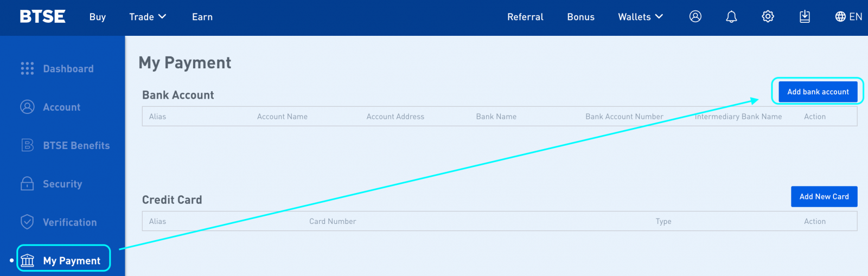The width and height of the screenshot is (868, 276).
Task: Open the settings gear icon
Action: (x=768, y=17)
